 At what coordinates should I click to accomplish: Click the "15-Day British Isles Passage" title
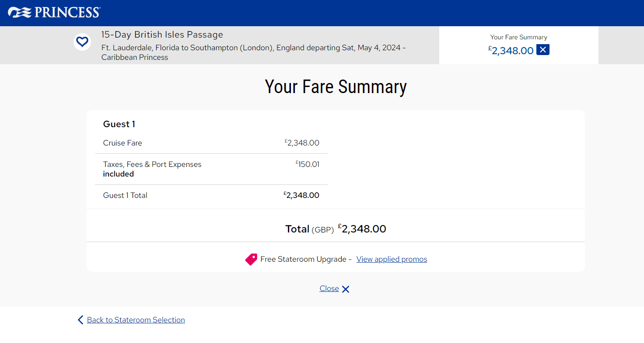[162, 35]
